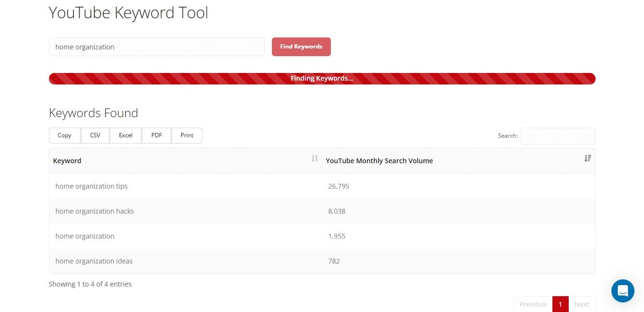644x312 pixels.
Task: Go to Next page of results
Action: coord(582,304)
